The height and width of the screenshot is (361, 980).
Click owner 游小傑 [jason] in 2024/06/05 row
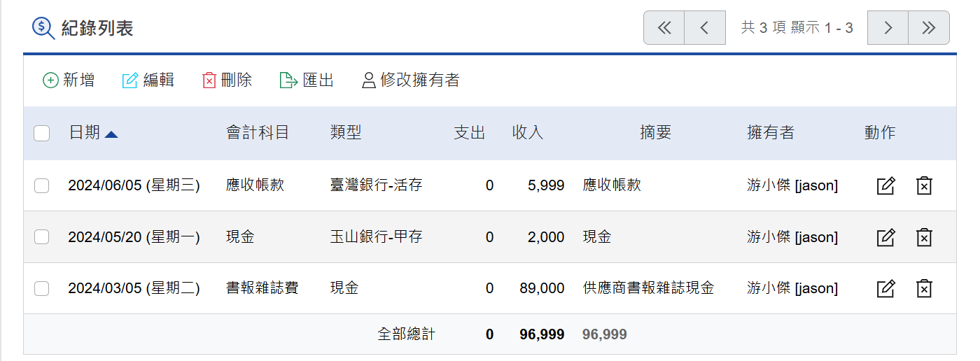tap(792, 185)
